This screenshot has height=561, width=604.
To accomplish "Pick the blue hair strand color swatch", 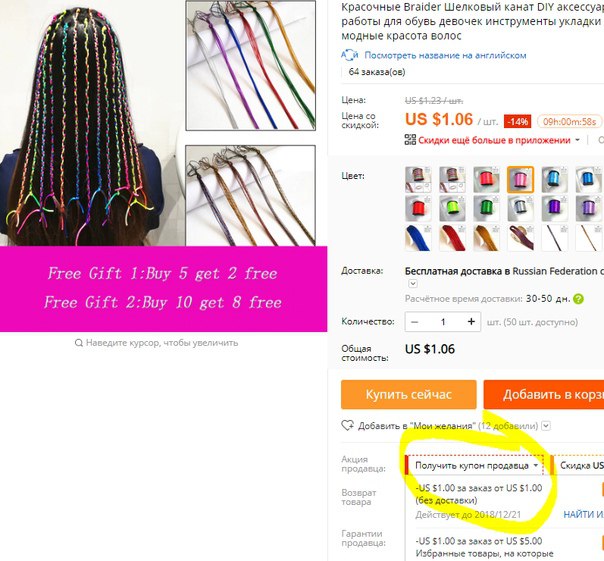I will point(418,238).
